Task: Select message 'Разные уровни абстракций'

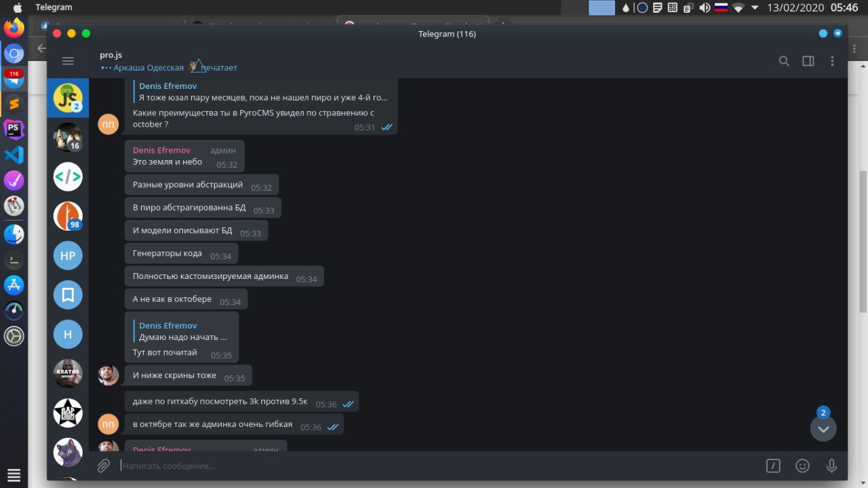Action: pyautogui.click(x=201, y=185)
